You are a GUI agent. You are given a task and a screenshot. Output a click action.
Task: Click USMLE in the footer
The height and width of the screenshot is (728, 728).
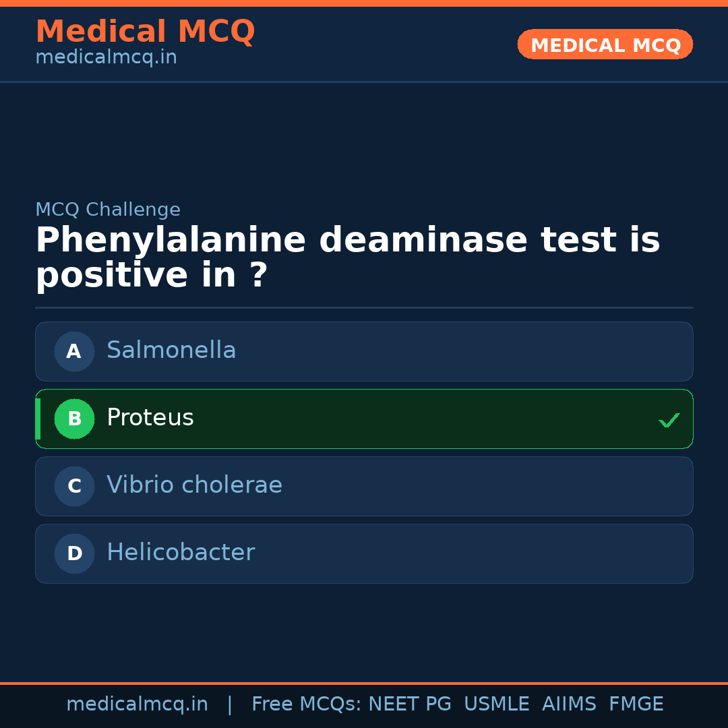[496, 704]
